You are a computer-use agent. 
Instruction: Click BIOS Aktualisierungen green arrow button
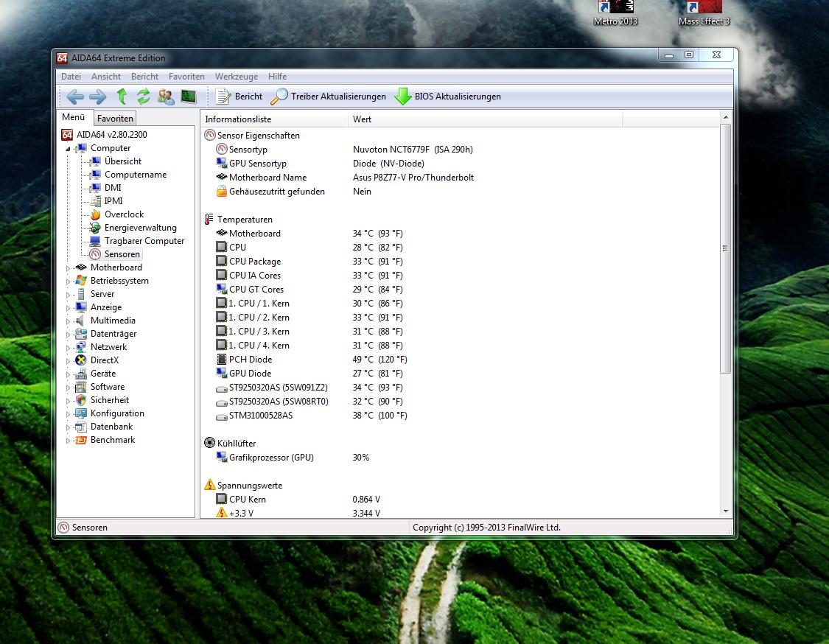click(448, 97)
